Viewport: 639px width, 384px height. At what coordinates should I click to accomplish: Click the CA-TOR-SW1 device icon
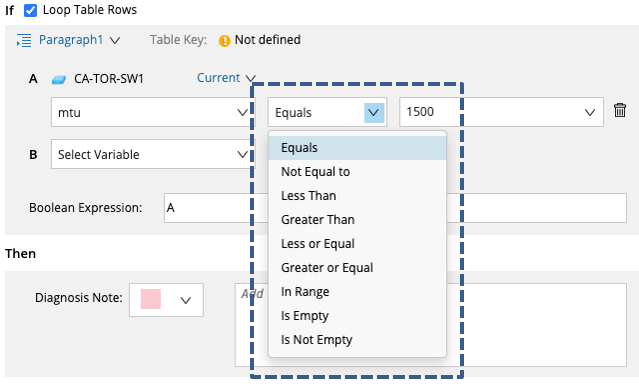[59, 79]
